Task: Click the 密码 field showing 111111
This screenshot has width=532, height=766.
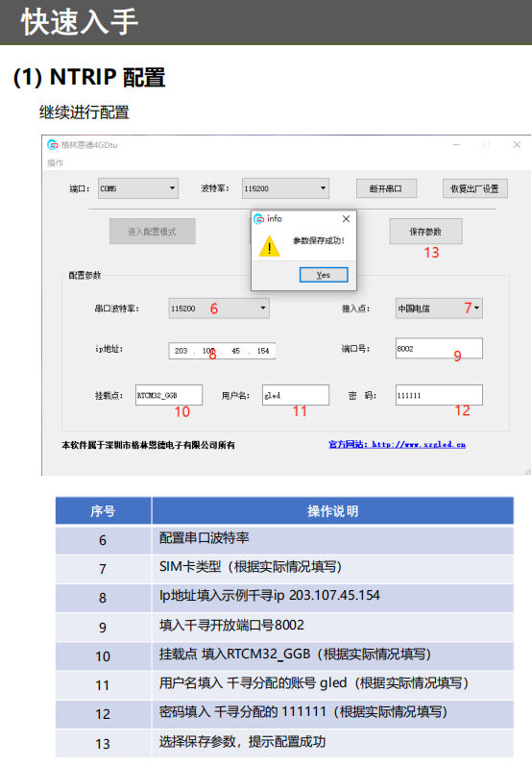Action: [439, 395]
